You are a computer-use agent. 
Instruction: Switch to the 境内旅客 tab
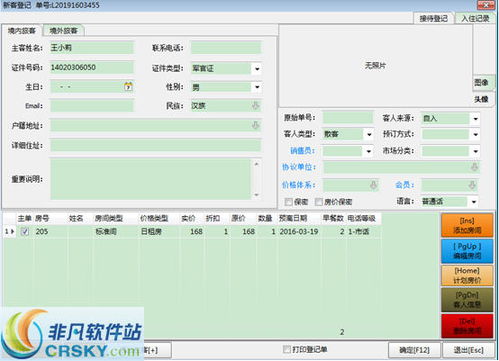(x=22, y=31)
